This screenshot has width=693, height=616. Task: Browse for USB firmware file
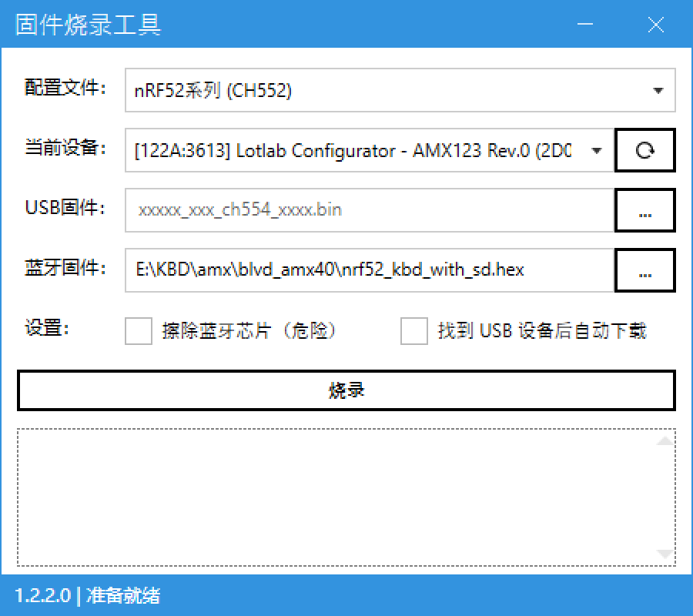point(644,210)
